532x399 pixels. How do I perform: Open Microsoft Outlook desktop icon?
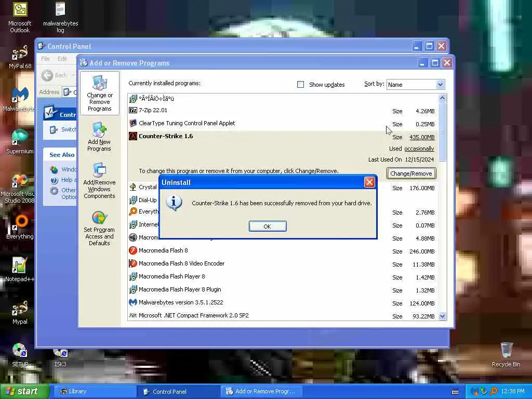click(20, 17)
